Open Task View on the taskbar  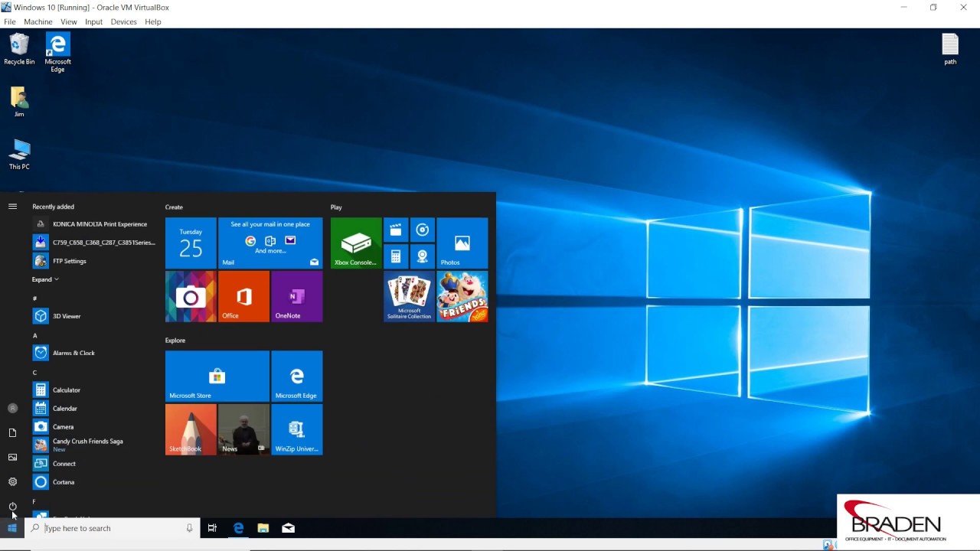pos(212,528)
